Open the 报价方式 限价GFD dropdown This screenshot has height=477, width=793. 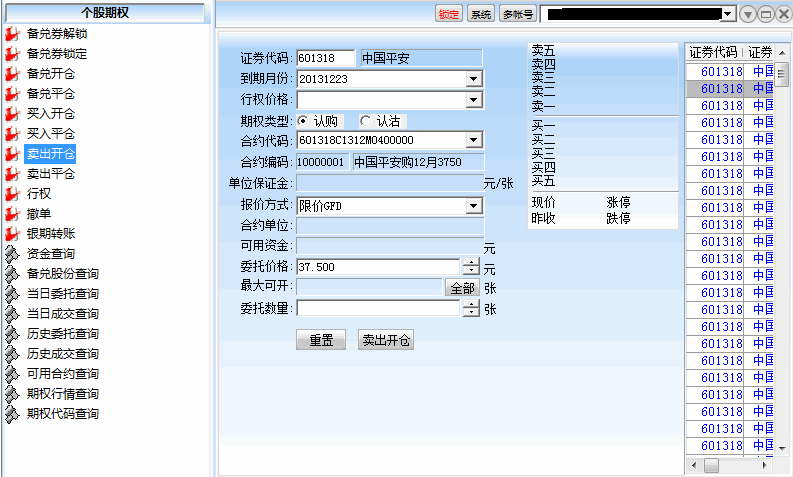[x=473, y=205]
